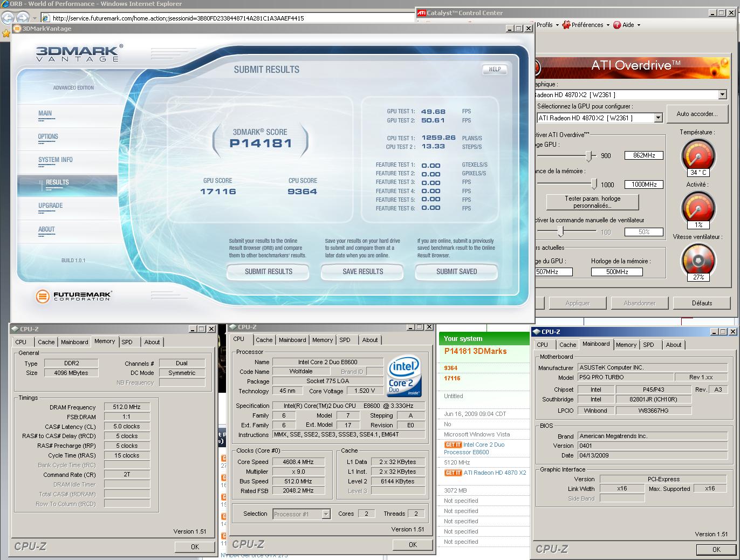740x560 pixels.
Task: Click the SAVE RESULTS button
Action: [x=362, y=271]
